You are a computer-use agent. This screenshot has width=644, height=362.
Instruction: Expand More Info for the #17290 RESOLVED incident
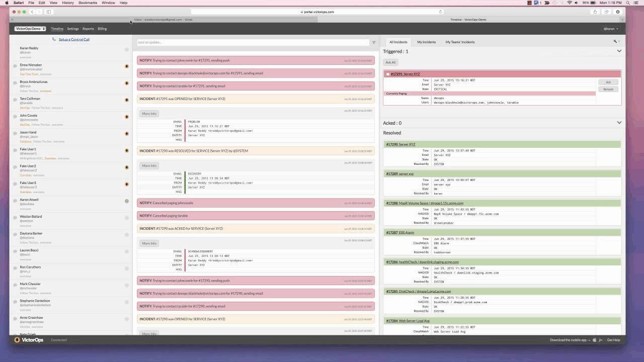click(149, 165)
